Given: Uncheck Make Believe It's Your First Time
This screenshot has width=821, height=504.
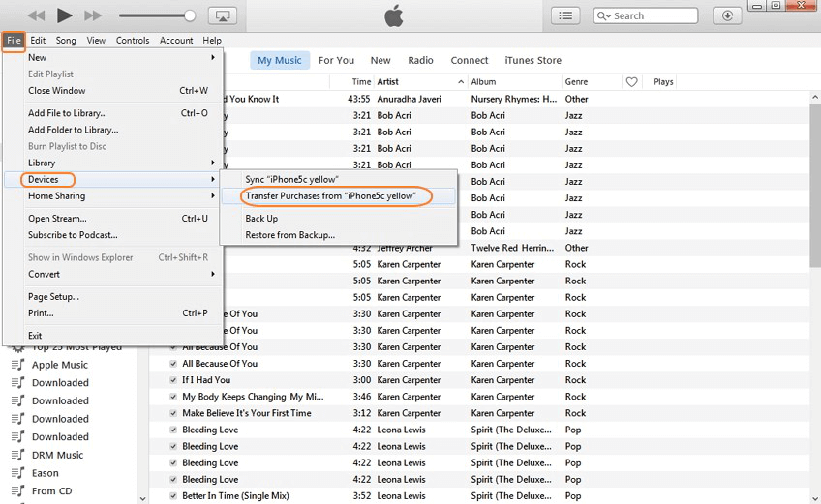Looking at the screenshot, I should (x=173, y=413).
